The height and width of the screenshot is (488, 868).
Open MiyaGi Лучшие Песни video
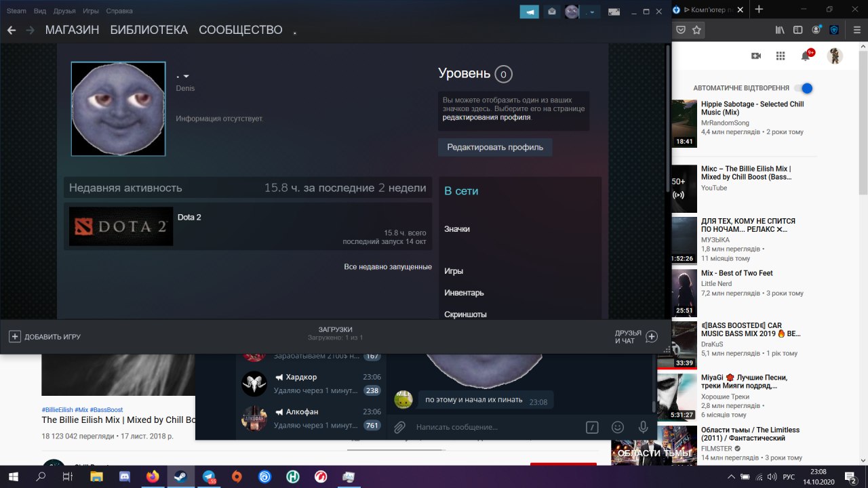[744, 382]
